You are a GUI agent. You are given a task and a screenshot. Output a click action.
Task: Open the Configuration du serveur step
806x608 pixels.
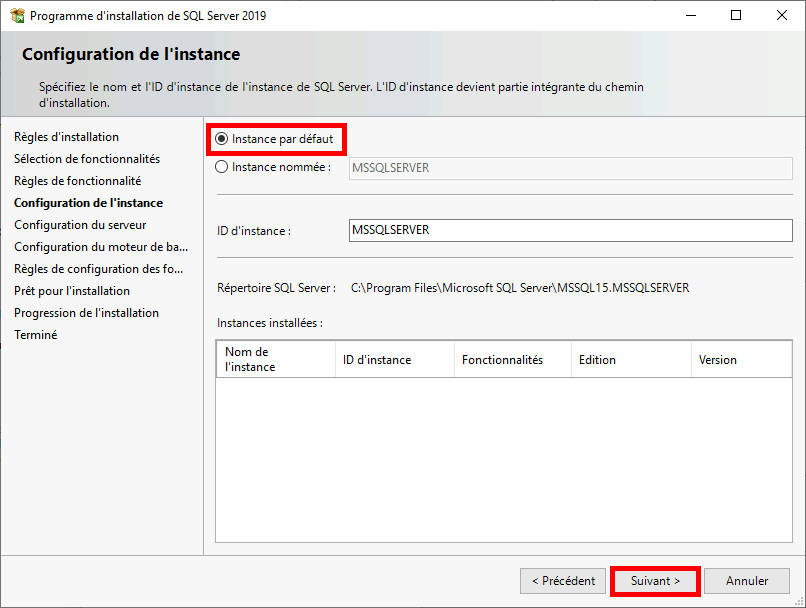80,224
